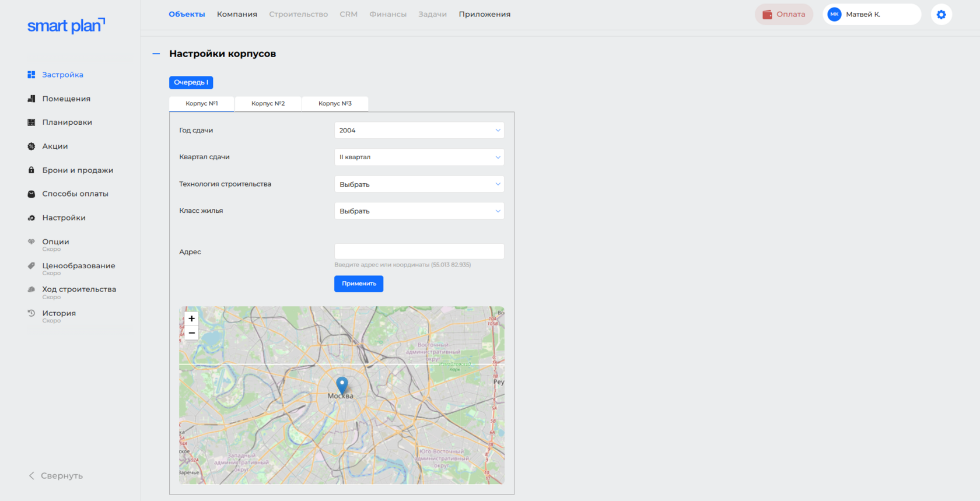Open the CRM top menu
The image size is (980, 501).
(x=349, y=15)
